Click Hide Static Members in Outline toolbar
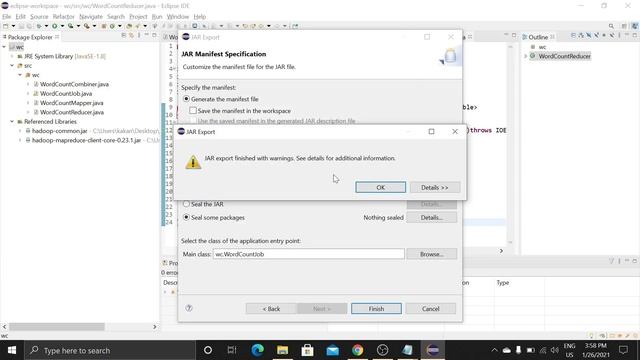Screen dimensions: 640x360 tap(596, 36)
